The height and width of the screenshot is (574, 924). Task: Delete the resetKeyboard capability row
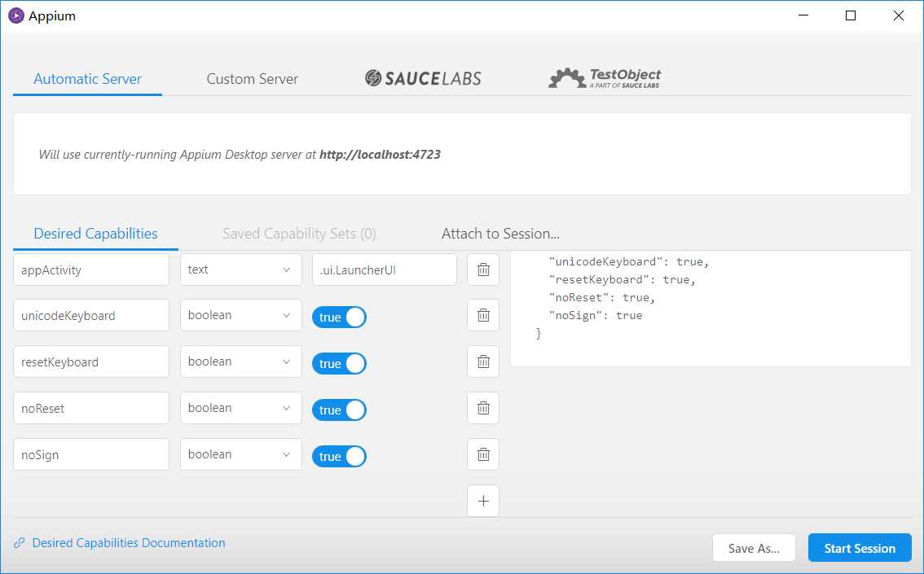(483, 361)
